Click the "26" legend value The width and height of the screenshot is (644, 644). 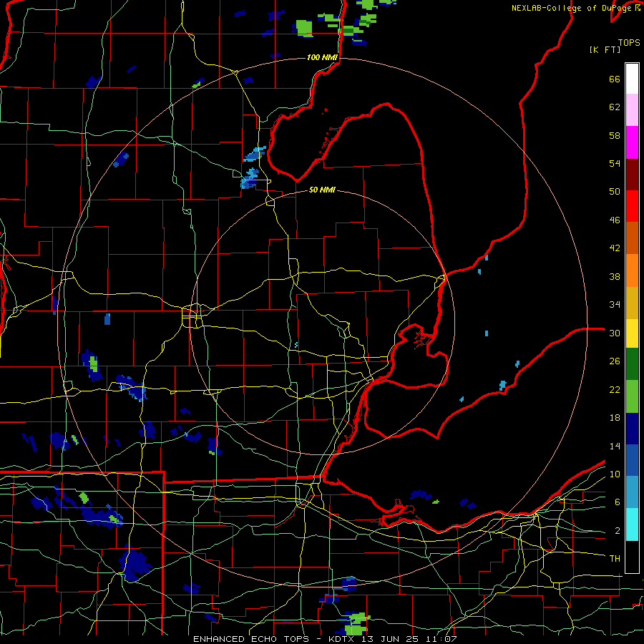(615, 361)
